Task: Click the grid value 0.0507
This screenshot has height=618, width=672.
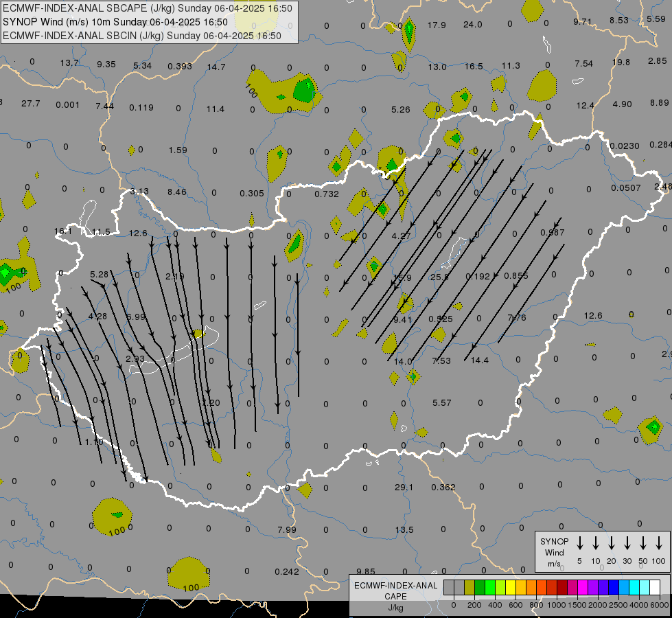Action: pyautogui.click(x=626, y=188)
